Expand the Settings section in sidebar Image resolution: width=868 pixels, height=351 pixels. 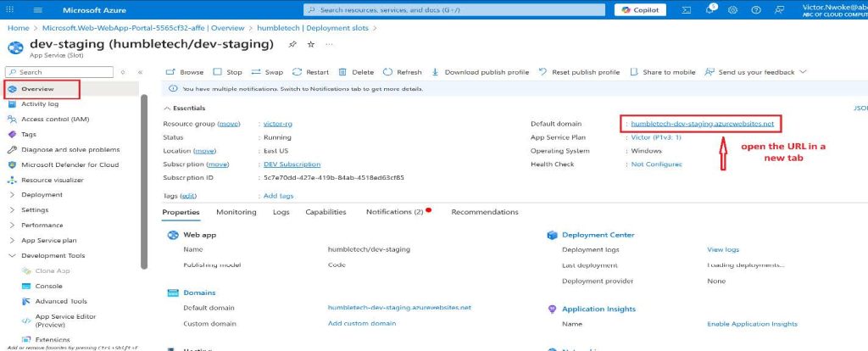click(x=34, y=209)
